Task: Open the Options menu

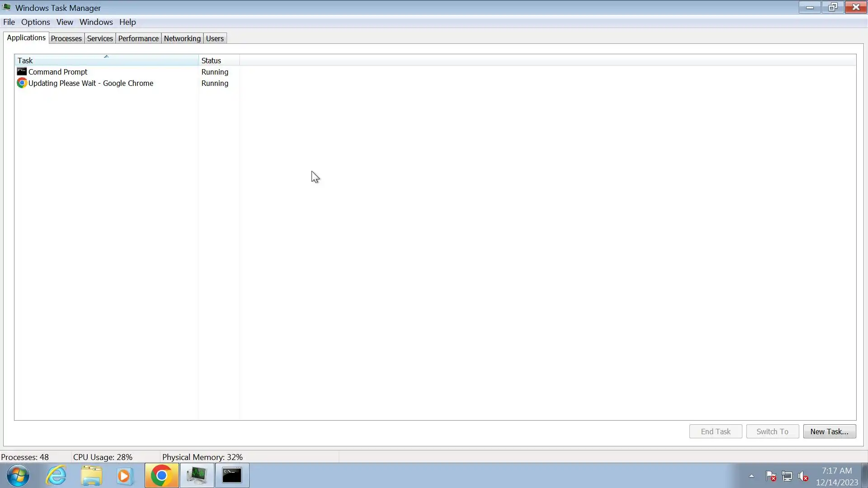Action: click(35, 22)
